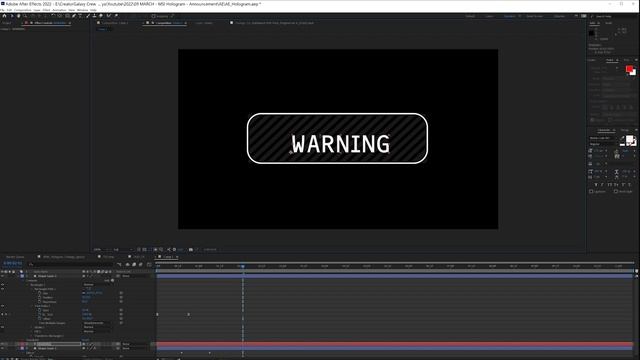
Task: Toggle the Ligatures checkbox
Action: point(591,191)
